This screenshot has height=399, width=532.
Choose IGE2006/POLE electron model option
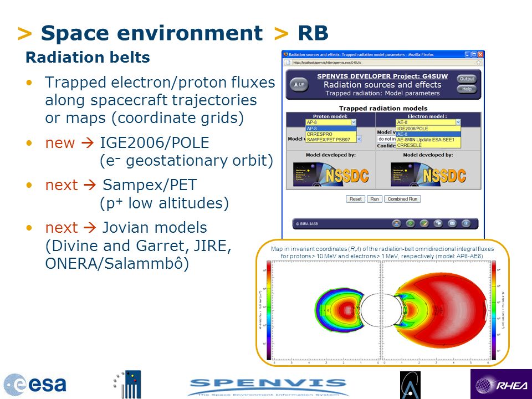pos(428,129)
